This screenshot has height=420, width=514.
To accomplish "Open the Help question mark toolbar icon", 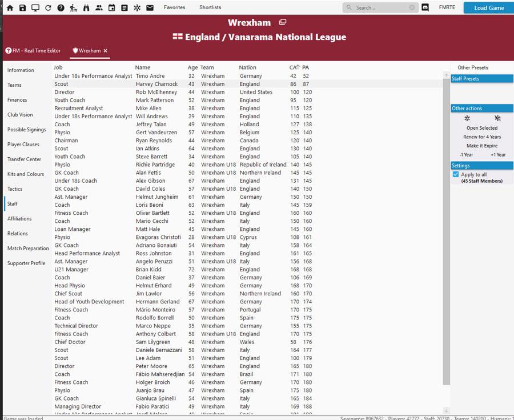I will coord(61,7).
